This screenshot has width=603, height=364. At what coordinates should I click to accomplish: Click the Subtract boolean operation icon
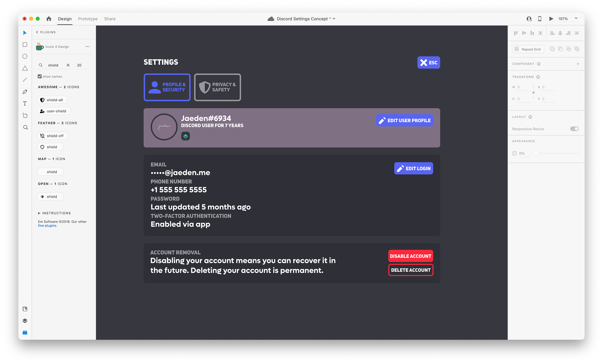560,49
